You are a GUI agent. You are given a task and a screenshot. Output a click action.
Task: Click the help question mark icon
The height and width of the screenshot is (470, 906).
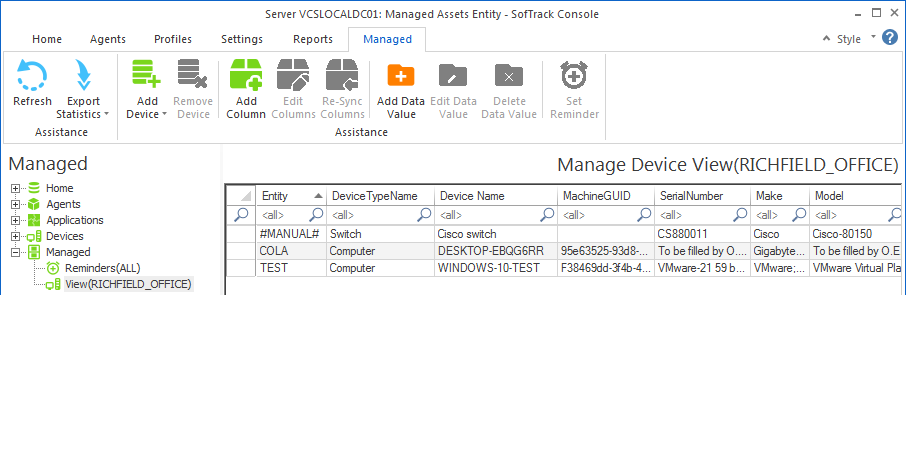[892, 39]
